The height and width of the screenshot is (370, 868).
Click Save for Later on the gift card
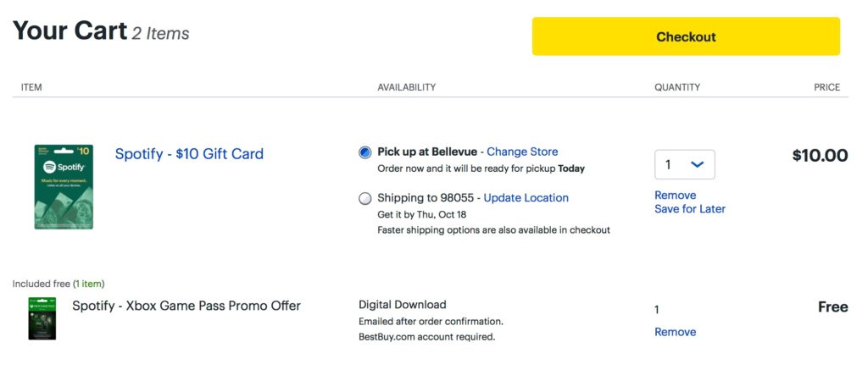coord(690,209)
